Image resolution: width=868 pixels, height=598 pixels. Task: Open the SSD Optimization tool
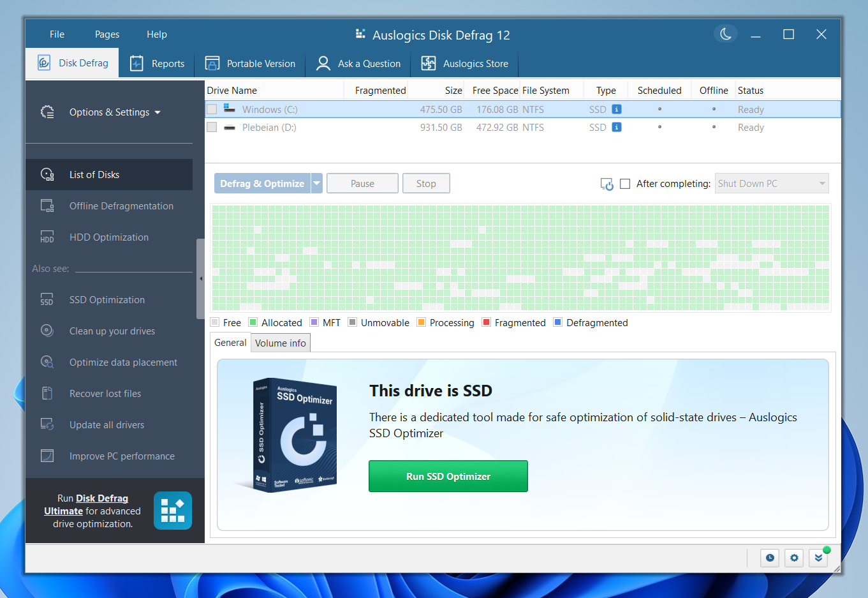(x=107, y=299)
